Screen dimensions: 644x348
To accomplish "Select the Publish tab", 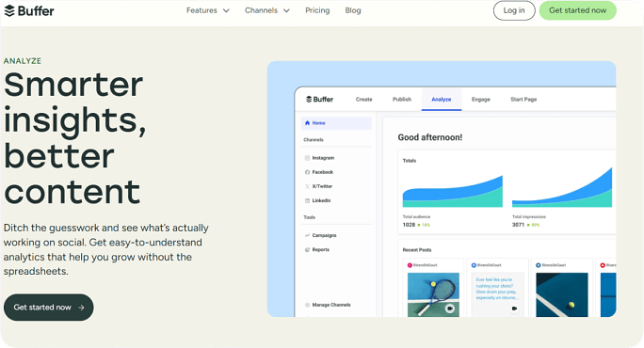I will (x=402, y=100).
